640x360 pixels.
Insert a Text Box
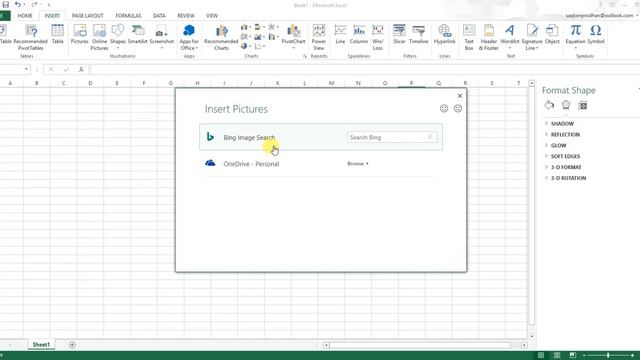[x=469, y=37]
